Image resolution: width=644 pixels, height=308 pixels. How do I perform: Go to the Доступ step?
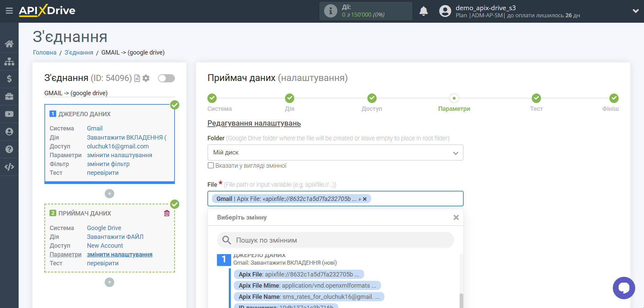(x=372, y=98)
